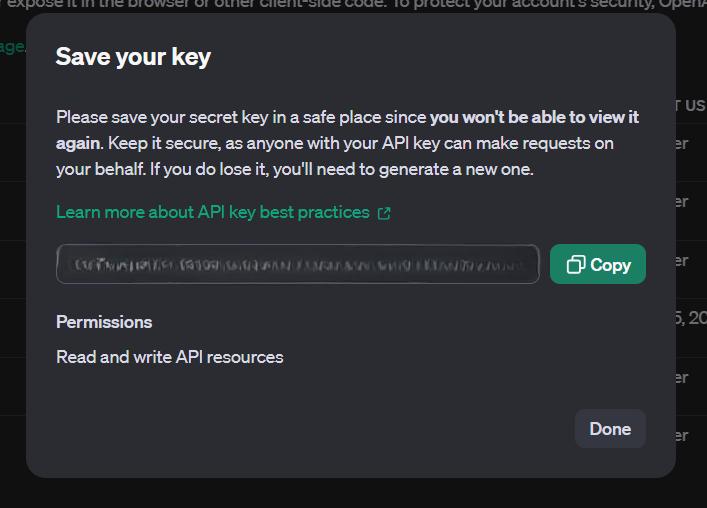
Task: Copy the secret API key
Action: (598, 265)
